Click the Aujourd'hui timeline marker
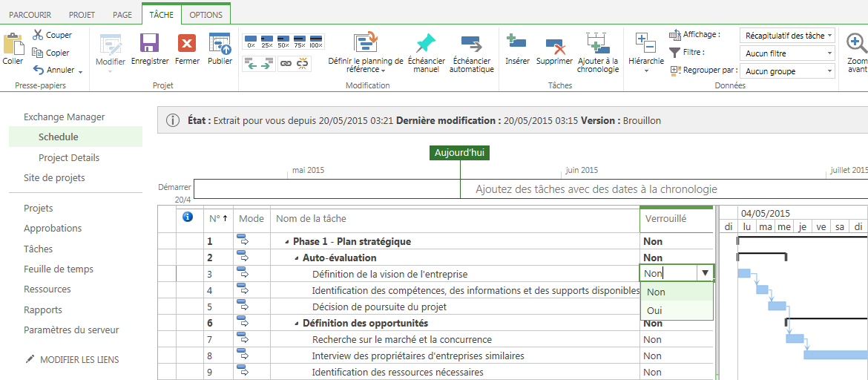The height and width of the screenshot is (380, 868). pyautogui.click(x=459, y=153)
